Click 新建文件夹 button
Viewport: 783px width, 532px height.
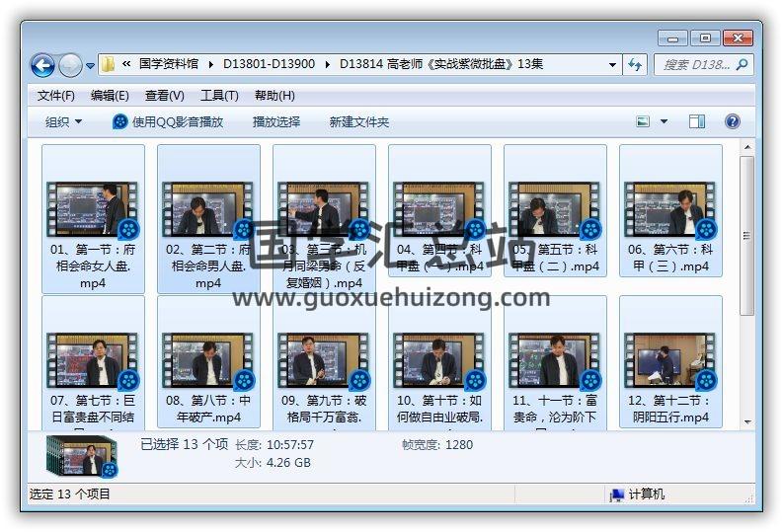[359, 121]
